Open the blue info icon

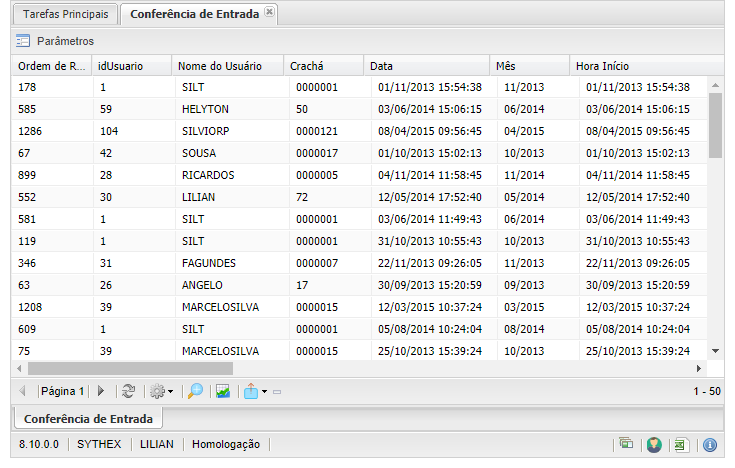click(x=710, y=445)
